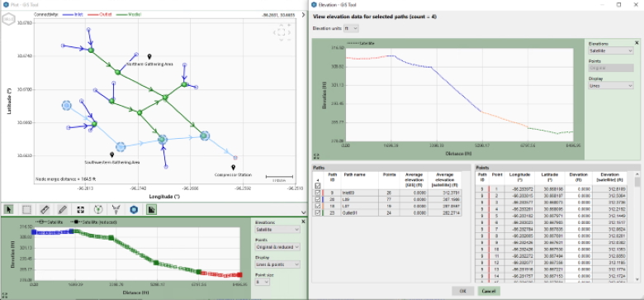The image size is (644, 300).
Task: Open Elevations Satellite dropdown in Plot panel
Action: click(277, 230)
